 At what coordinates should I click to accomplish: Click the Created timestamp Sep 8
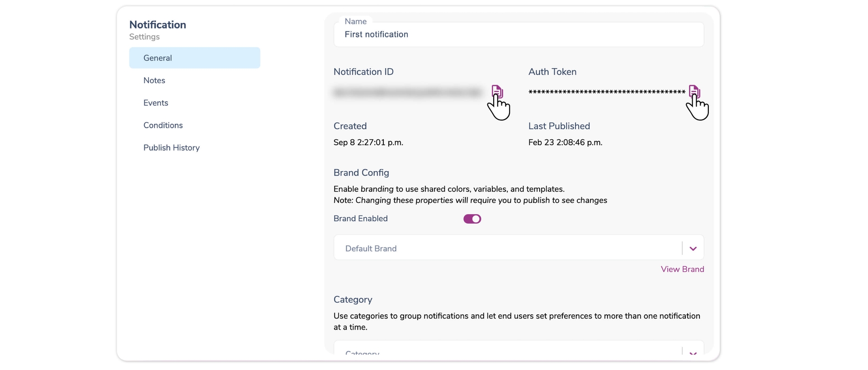point(368,142)
